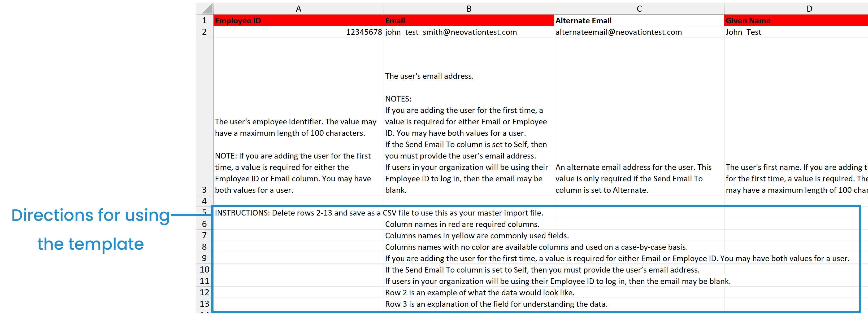The height and width of the screenshot is (316, 868).
Task: Select column C header
Action: pyautogui.click(x=639, y=9)
